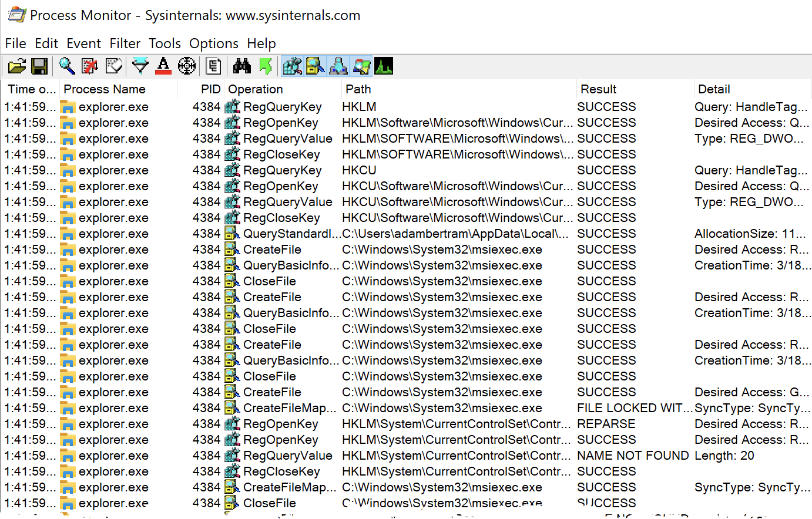Screen dimensions: 812x519
Task: Select the 'AllocationSize: 11...' detail cell
Action: (750, 234)
